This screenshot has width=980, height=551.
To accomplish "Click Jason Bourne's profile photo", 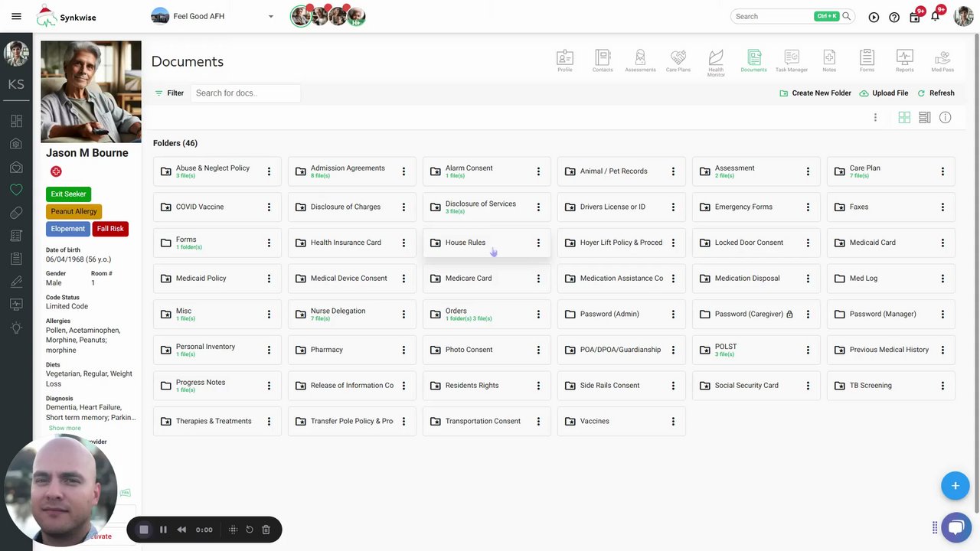I will 91,92.
